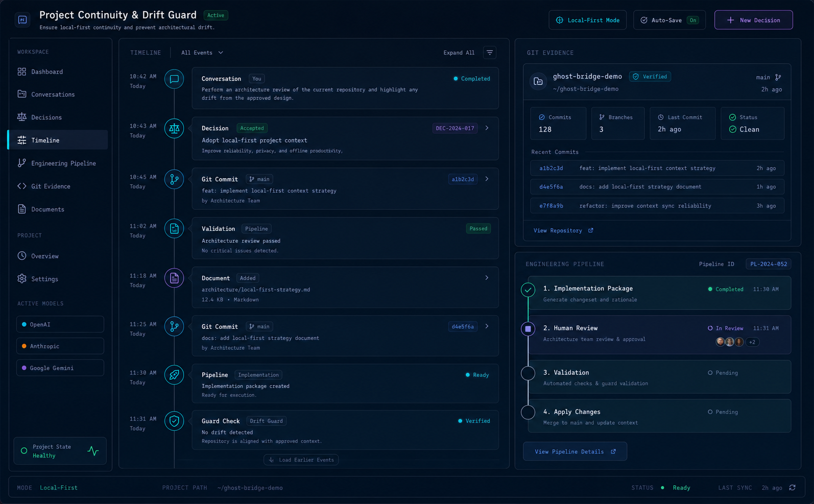Viewport: 814px width, 504px height.
Task: Click the Clean status stat card
Action: pos(752,123)
